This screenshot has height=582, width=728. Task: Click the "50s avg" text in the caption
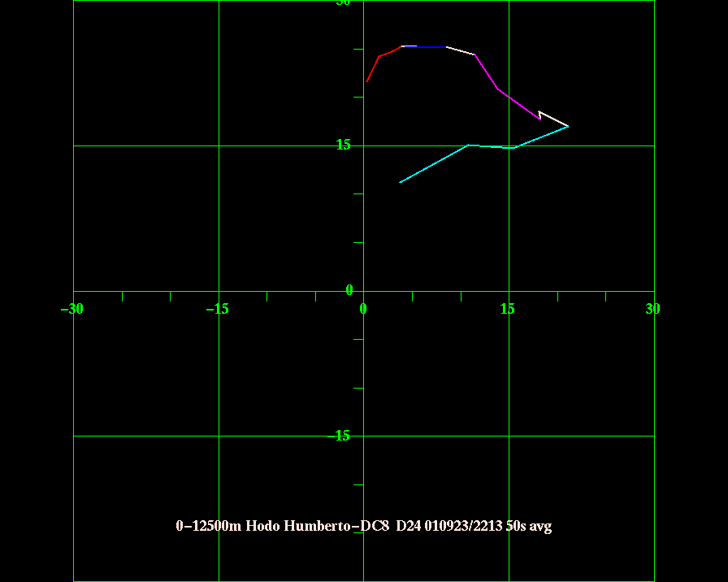coord(529,526)
